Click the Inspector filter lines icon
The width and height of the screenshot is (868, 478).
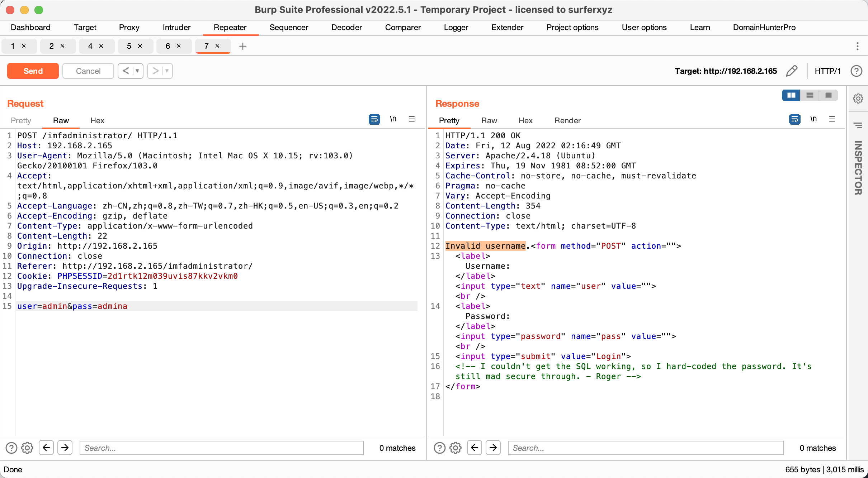(858, 125)
